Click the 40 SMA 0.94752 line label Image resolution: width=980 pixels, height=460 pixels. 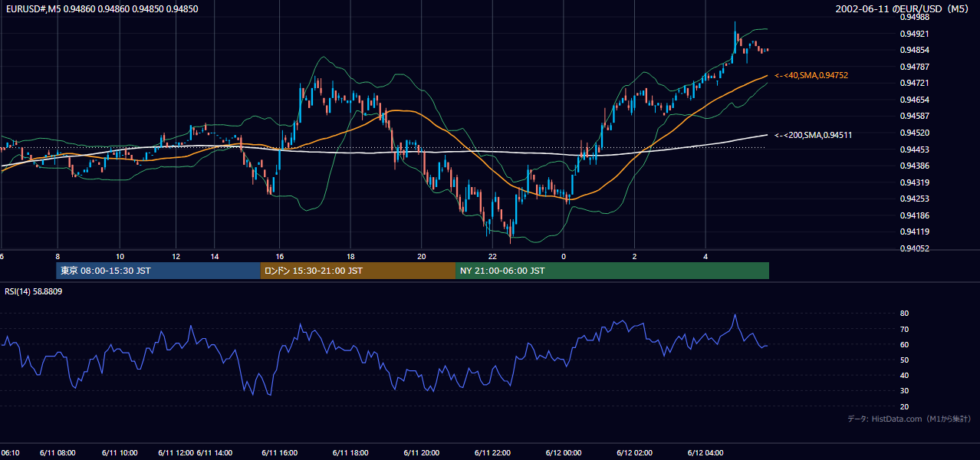[811, 75]
